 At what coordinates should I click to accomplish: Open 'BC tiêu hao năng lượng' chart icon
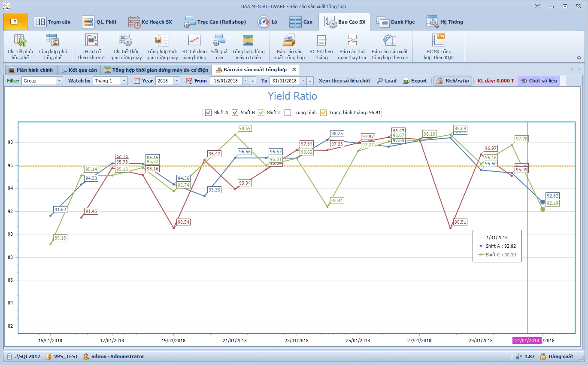coord(194,41)
